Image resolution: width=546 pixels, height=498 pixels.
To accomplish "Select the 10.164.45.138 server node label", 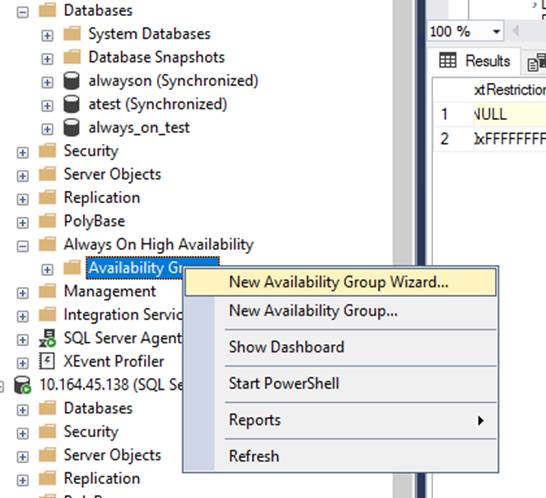I will (x=111, y=385).
